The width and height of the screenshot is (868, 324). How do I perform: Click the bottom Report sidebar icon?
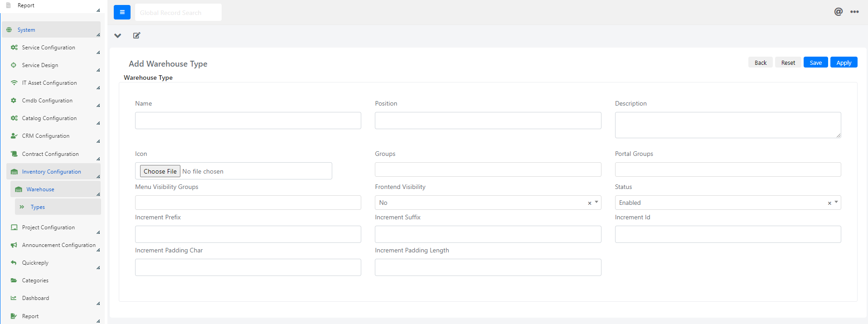[14, 316]
